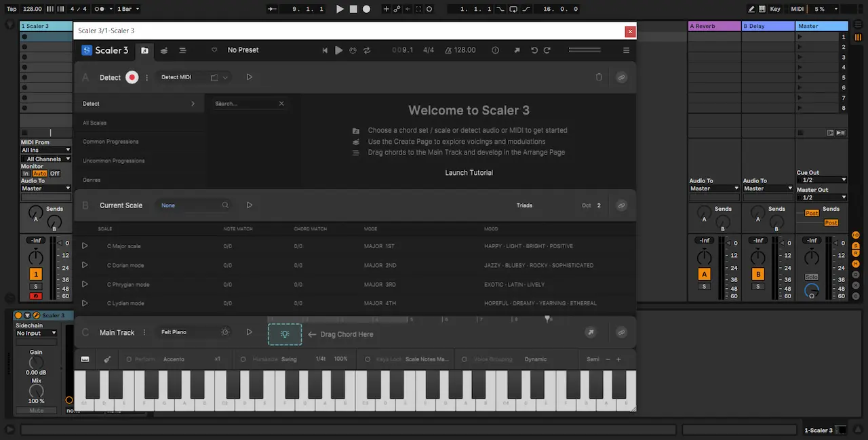Image resolution: width=868 pixels, height=440 pixels.
Task: Preview the C Dorian mode row
Action: [85, 265]
